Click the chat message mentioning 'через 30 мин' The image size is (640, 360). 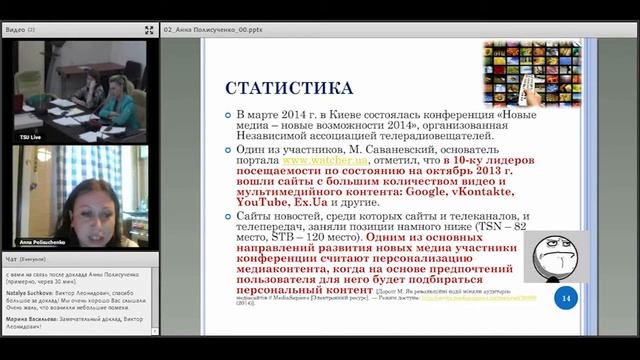tap(73, 278)
